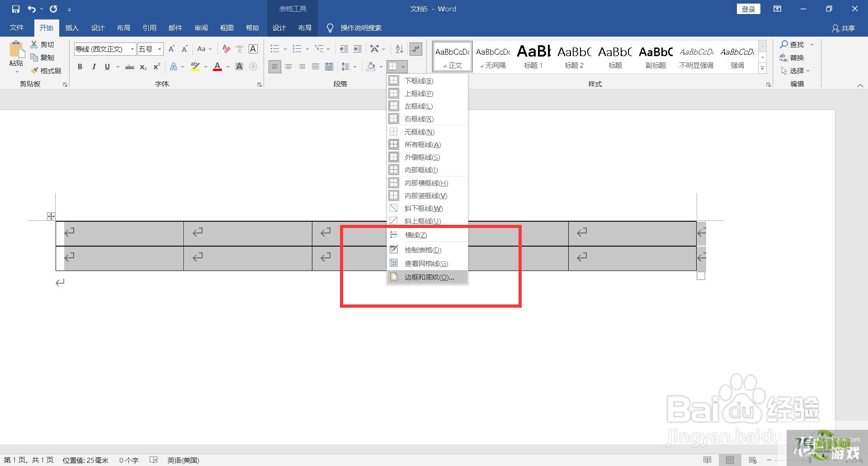Open the line spacing dropdown
Image resolution: width=868 pixels, height=466 pixels.
[349, 67]
